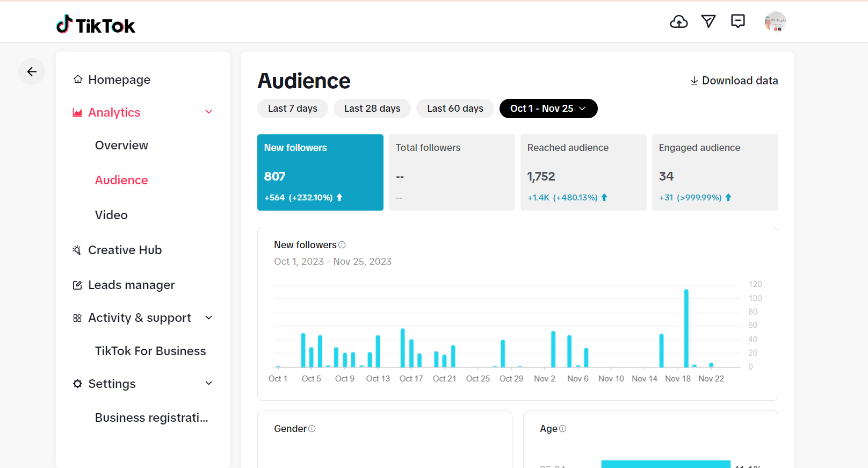Screen dimensions: 868x468
Task: Click the Audience page heading
Action: pos(304,81)
